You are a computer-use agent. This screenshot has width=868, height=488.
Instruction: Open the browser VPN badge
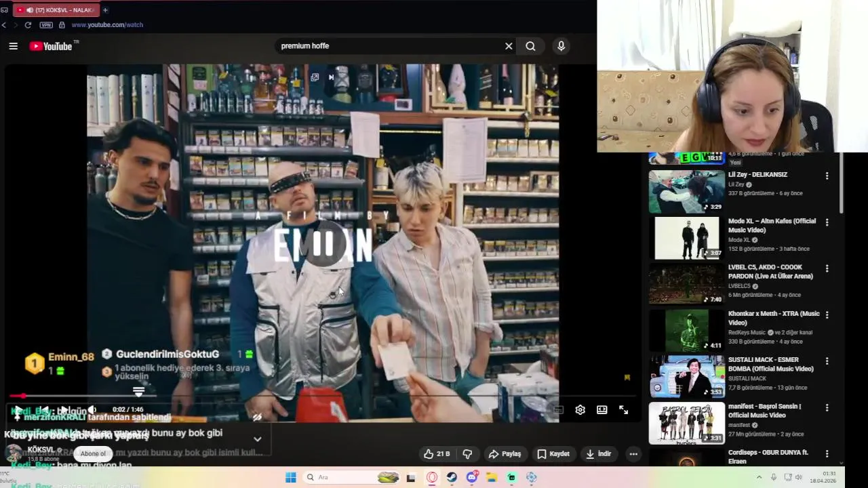tap(46, 25)
